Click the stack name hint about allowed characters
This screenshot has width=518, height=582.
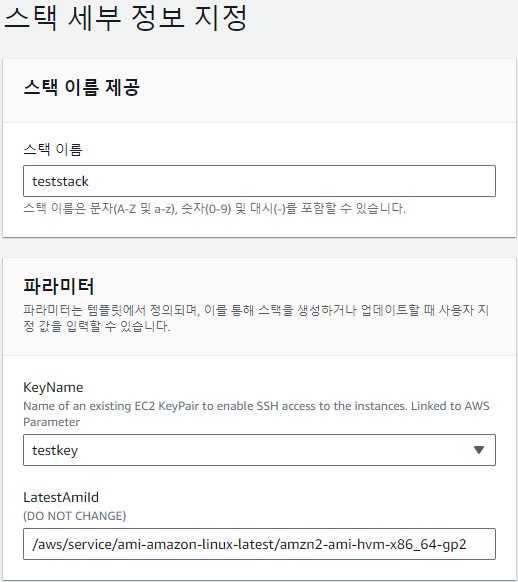[214, 209]
